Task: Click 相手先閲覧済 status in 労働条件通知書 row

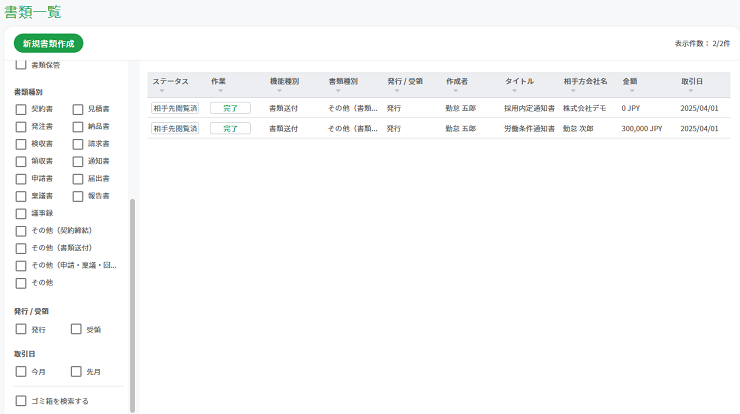Action: pos(175,129)
